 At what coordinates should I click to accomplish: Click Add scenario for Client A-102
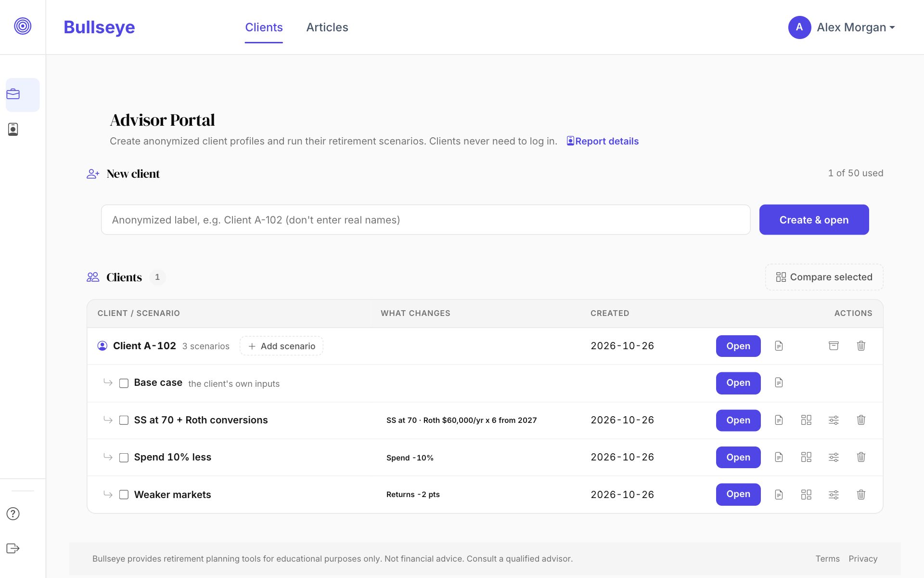pyautogui.click(x=282, y=346)
